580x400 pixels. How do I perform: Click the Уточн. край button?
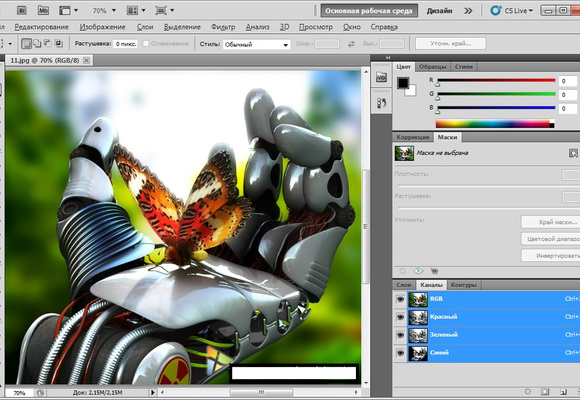[451, 44]
